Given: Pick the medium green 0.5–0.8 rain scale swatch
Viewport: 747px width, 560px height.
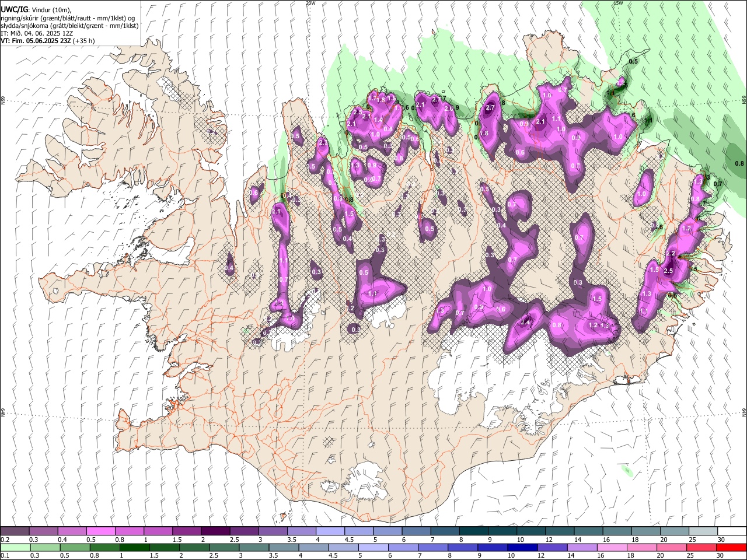Looking at the screenshot, I should pyautogui.click(x=75, y=547).
